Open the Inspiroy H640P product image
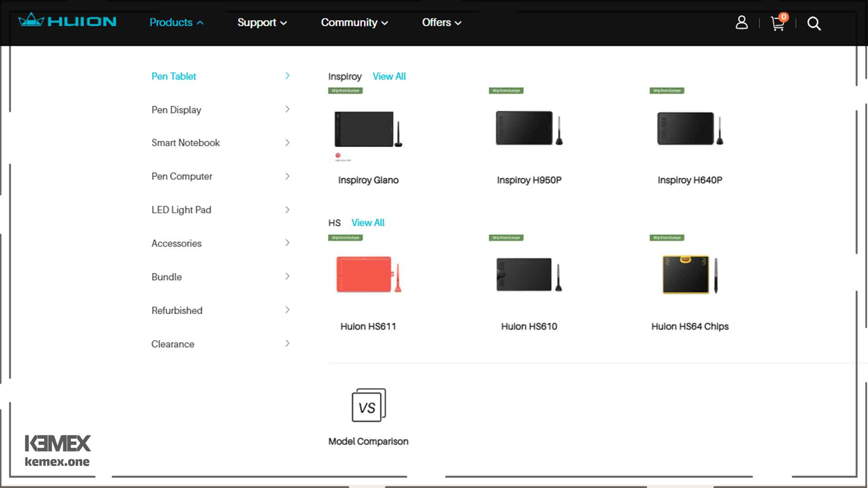The height and width of the screenshot is (488, 868). coord(690,128)
